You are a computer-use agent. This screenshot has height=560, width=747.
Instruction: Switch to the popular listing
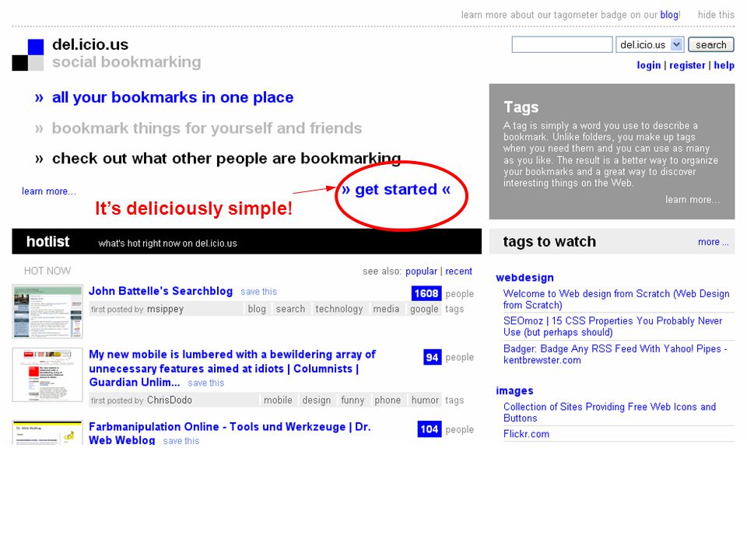421,271
